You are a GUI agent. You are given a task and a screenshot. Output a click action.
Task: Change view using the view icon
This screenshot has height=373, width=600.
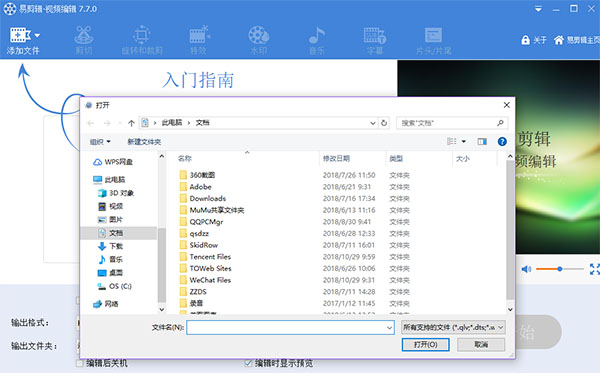coord(452,142)
